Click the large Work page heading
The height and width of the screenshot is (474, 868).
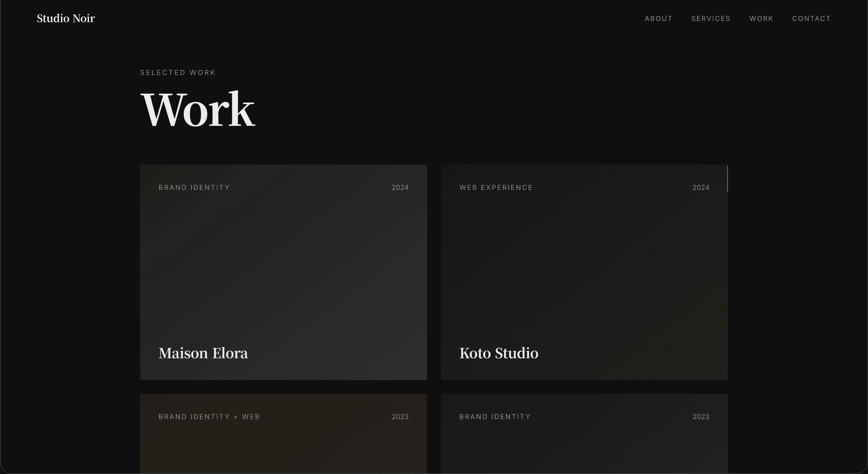(x=198, y=109)
